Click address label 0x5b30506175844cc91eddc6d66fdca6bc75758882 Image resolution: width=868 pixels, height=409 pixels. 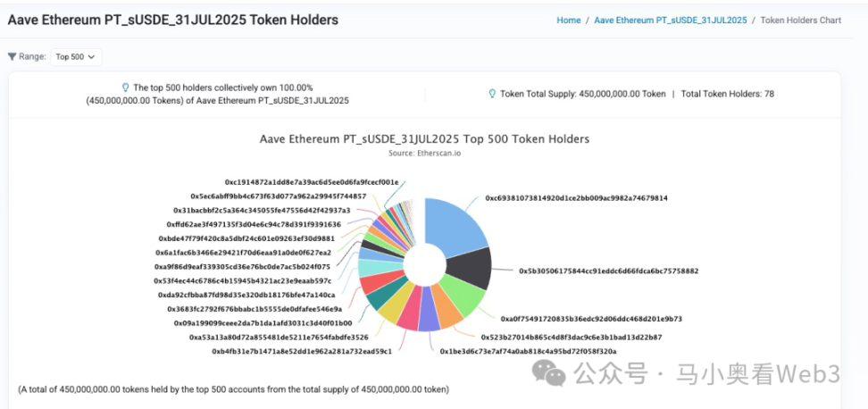point(608,271)
